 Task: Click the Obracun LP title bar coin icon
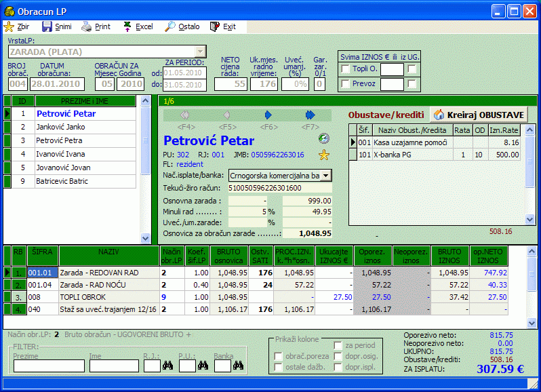tap(9, 12)
